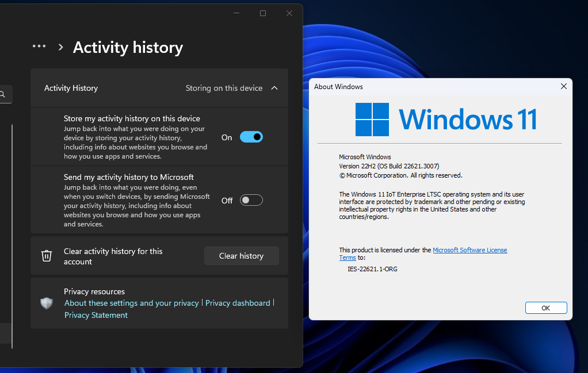Screen dimensions: 588x373
Task: Close the About Windows dialog
Action: coord(564,87)
